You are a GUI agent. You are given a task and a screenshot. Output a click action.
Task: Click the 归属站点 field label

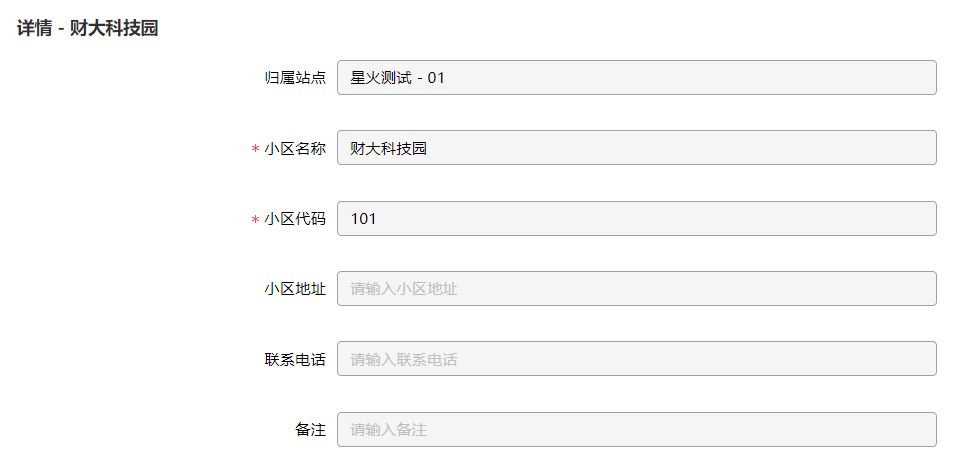coord(295,77)
